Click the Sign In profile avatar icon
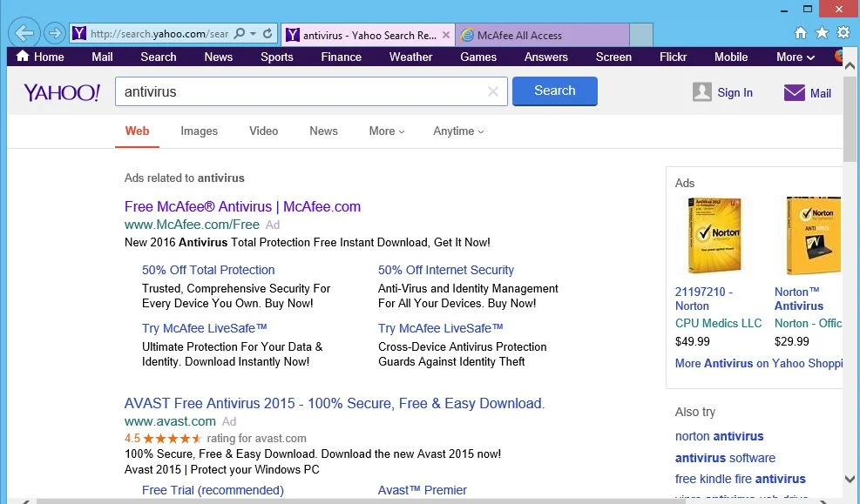Image resolution: width=860 pixels, height=504 pixels. 702,92
